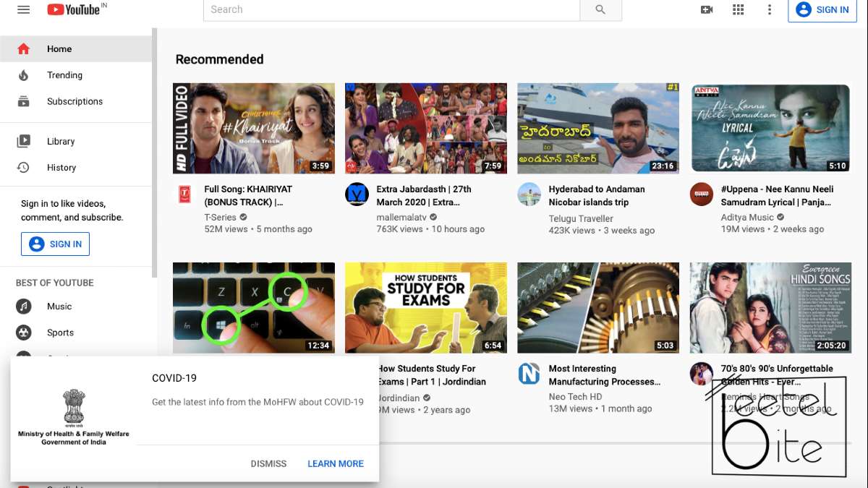The width and height of the screenshot is (868, 488).
Task: Click the sidebar Sign In button
Action: 55,244
